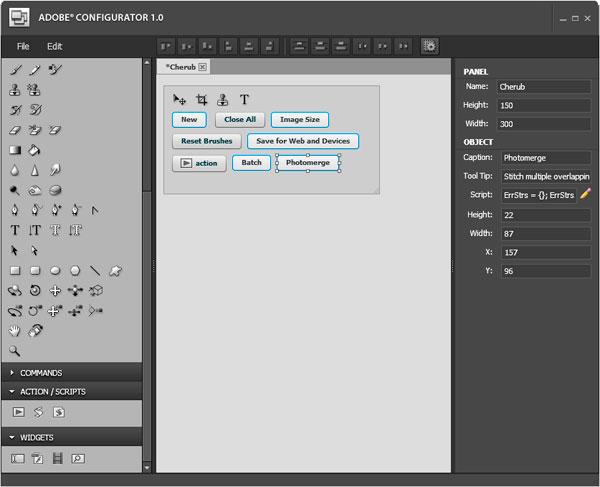
Task: Select the Horizontal Type tool icon
Action: [x=15, y=230]
